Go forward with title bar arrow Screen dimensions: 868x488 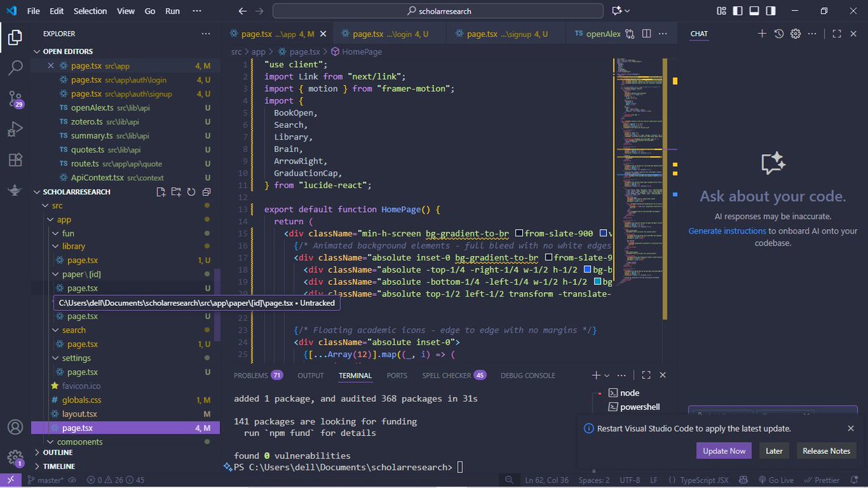[260, 11]
